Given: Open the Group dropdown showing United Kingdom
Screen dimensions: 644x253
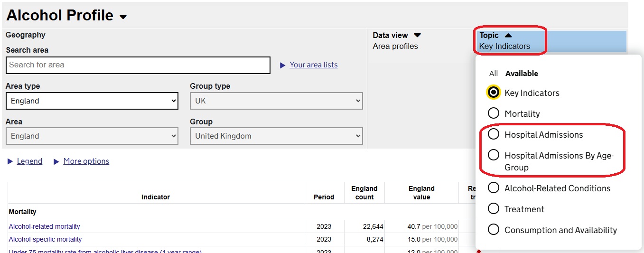Looking at the screenshot, I should click(276, 136).
